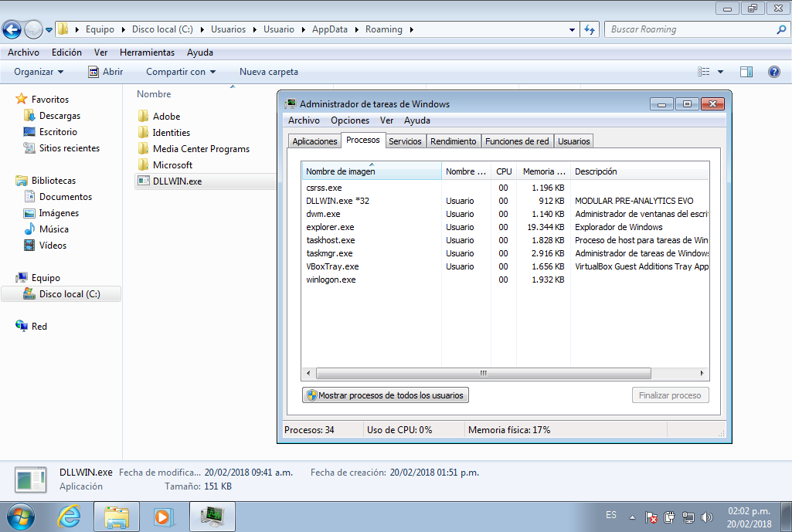792x532 pixels.
Task: Open Descargas folder in navigation pane
Action: point(52,116)
